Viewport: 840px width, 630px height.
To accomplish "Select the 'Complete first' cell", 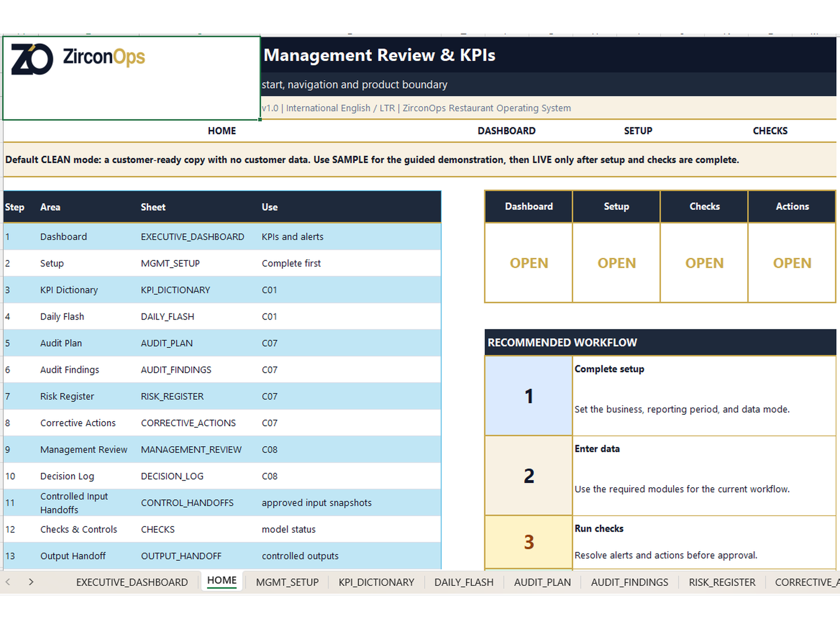I will coord(351,263).
